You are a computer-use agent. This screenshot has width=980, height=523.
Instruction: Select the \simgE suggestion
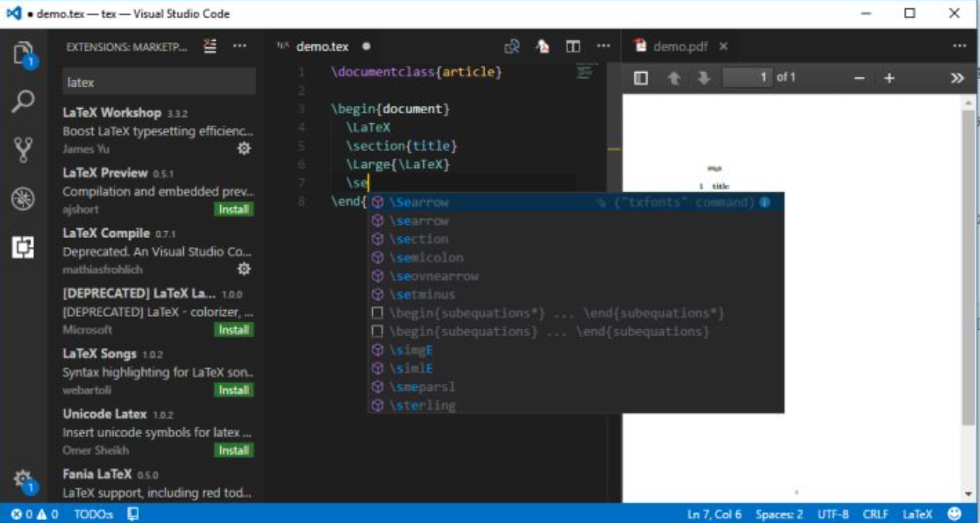point(576,350)
